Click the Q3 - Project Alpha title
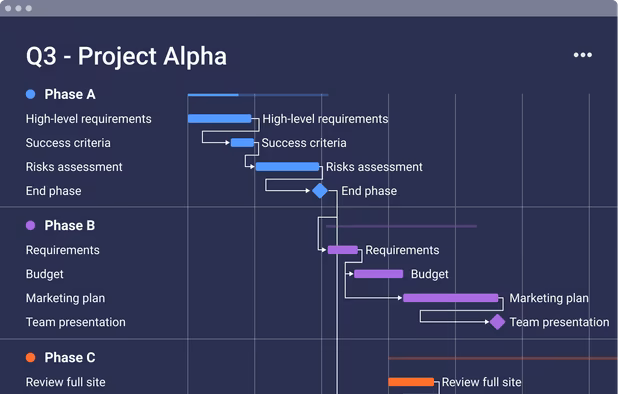Screen dimensions: 618x394 (126, 56)
